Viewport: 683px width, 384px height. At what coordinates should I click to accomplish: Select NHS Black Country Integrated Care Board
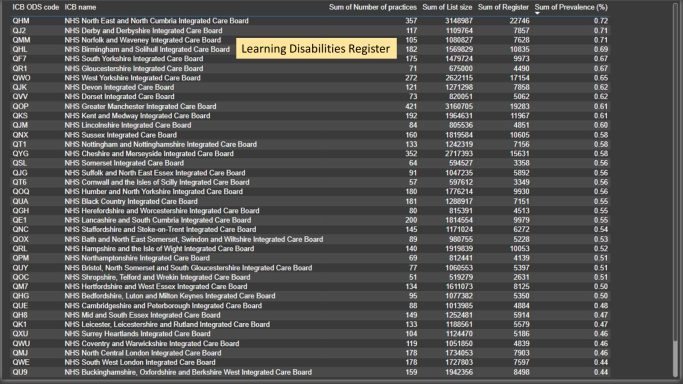click(131, 202)
